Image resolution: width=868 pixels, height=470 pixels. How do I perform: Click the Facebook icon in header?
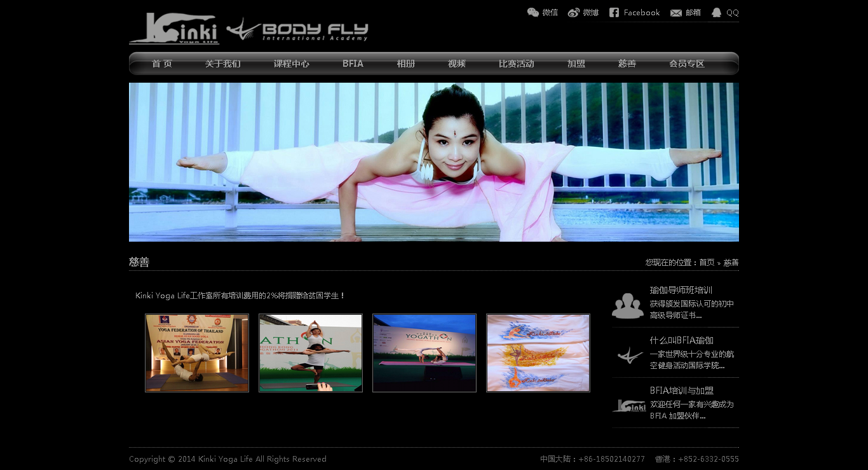(x=614, y=13)
